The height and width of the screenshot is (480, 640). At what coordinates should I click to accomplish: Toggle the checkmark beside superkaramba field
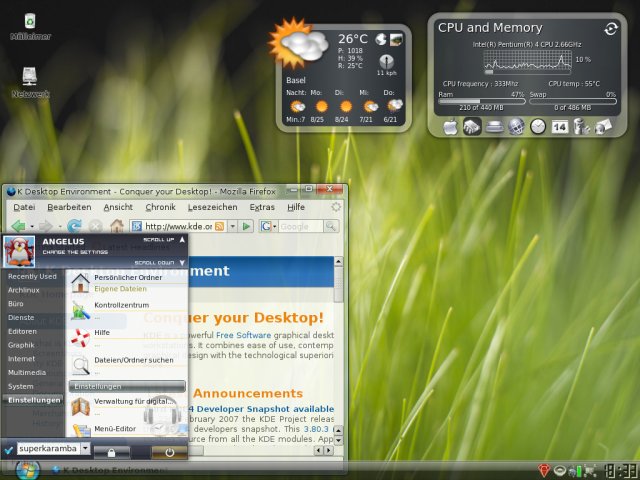click(x=8, y=450)
